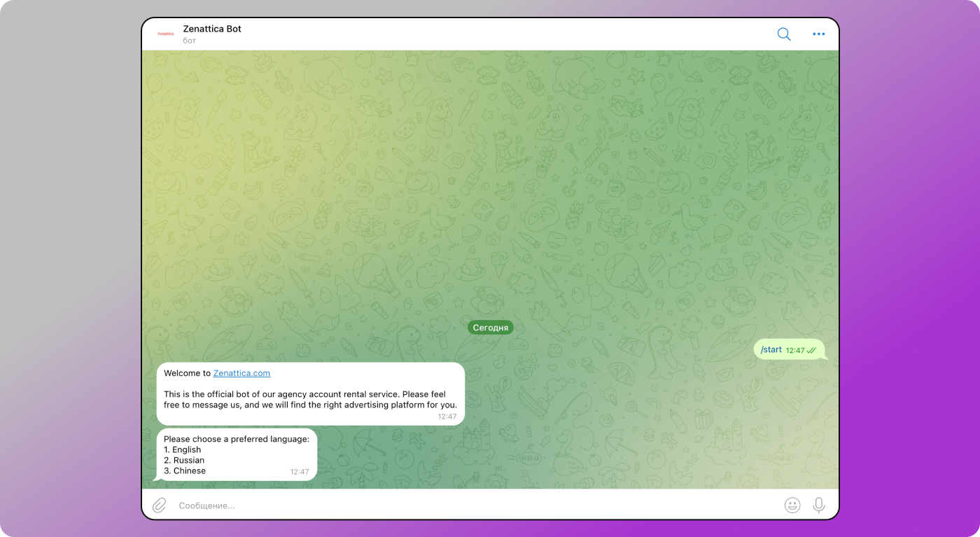
Task: Click the "Please choose a preferred language" line
Action: [x=236, y=439]
